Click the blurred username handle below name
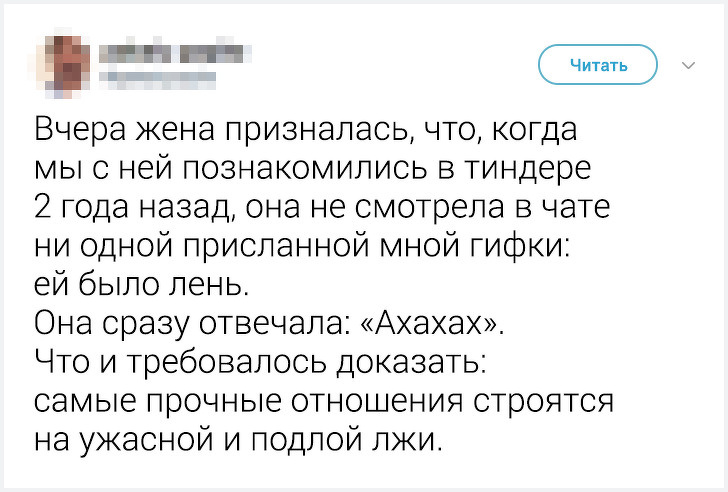728x492 pixels. [x=157, y=79]
